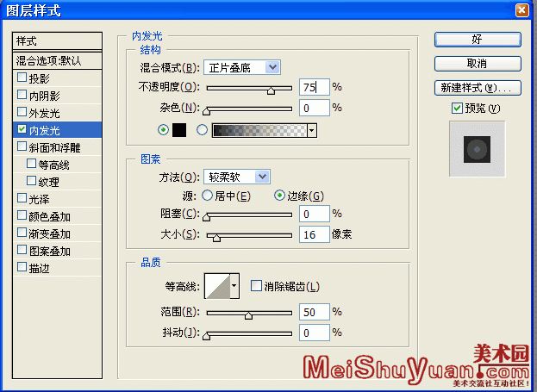Select the gradient radio button
Image resolution: width=537 pixels, height=392 pixels.
(x=202, y=130)
